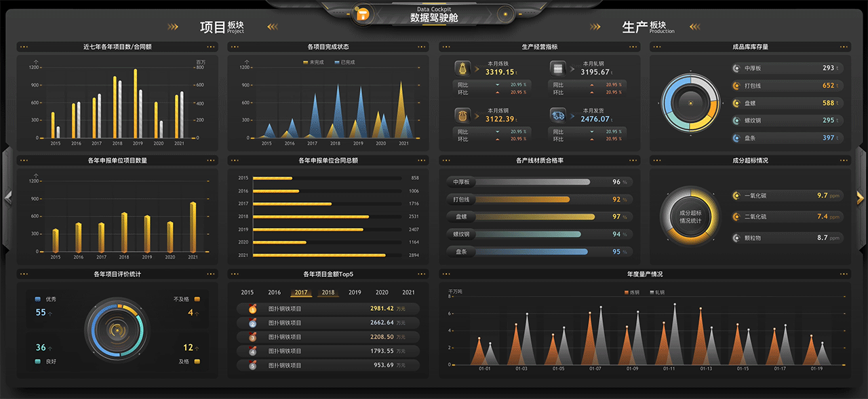868x399 pixels.
Task: Click the 成分超标情况统计 ring chart center
Action: (690, 217)
